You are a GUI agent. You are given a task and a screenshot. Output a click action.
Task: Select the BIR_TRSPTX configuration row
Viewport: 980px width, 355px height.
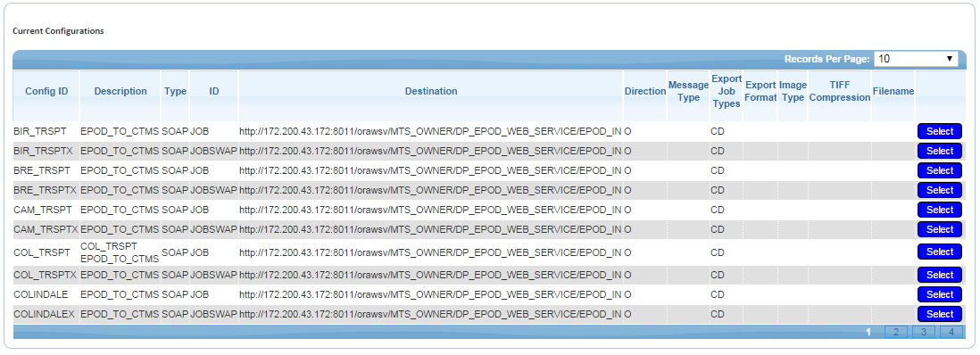click(939, 151)
